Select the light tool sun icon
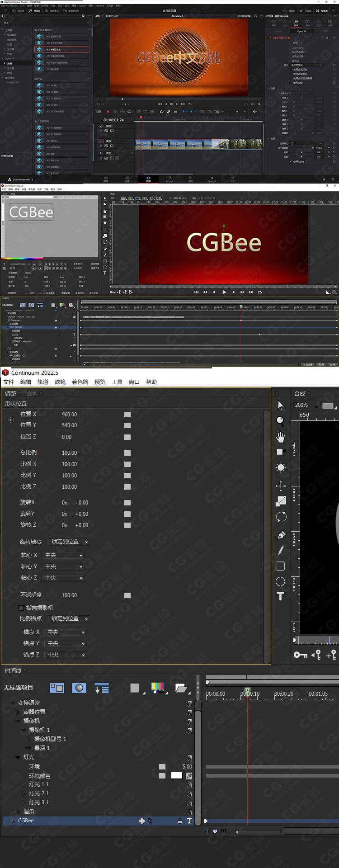Viewport: 339px width, 868px height. tap(281, 467)
